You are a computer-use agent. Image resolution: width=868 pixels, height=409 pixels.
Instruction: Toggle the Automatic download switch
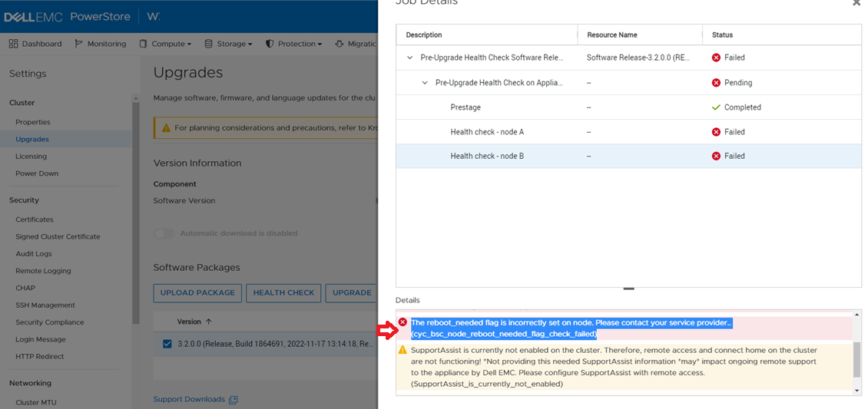tap(164, 233)
